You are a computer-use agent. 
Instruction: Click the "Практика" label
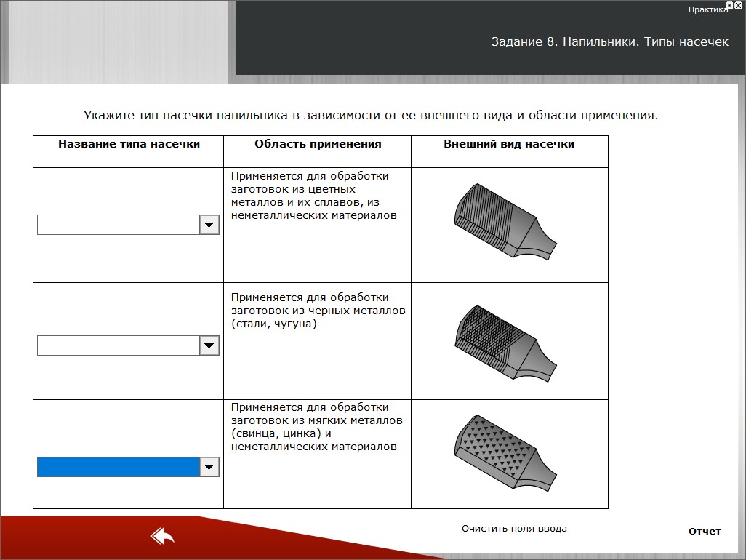click(707, 10)
